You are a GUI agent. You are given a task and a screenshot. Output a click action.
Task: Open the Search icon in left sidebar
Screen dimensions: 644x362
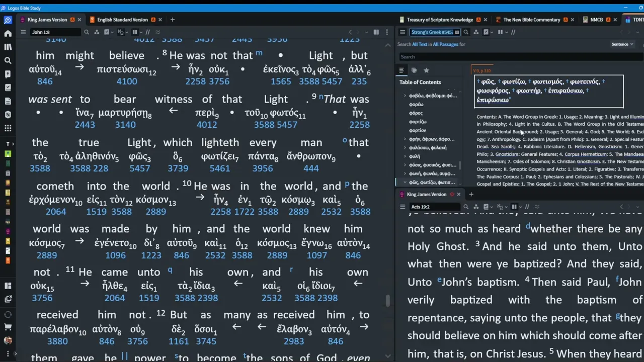pyautogui.click(x=8, y=60)
